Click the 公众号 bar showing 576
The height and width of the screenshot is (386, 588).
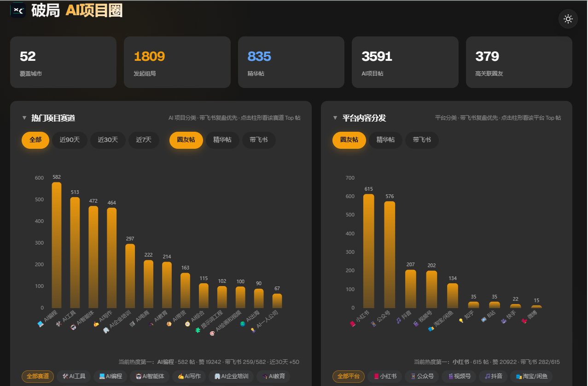(390, 255)
